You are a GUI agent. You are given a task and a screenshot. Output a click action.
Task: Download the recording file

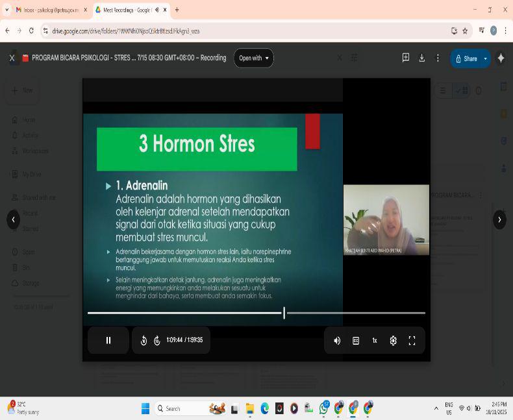coord(421,58)
